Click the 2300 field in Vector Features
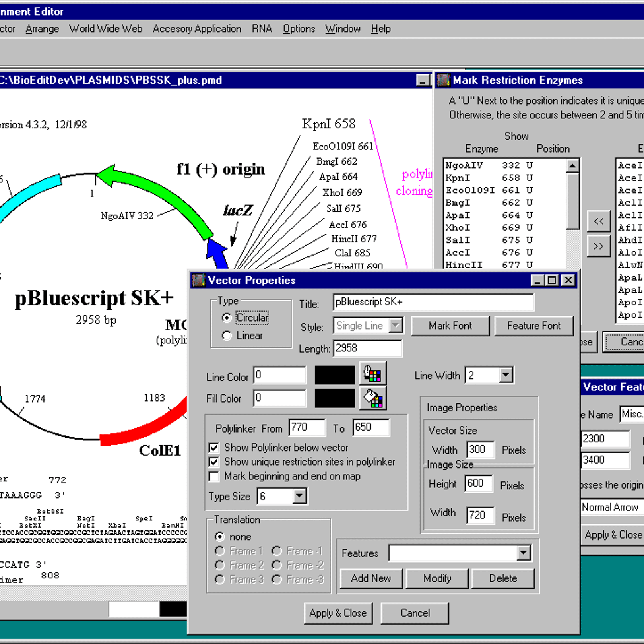This screenshot has width=644, height=644. point(605,439)
